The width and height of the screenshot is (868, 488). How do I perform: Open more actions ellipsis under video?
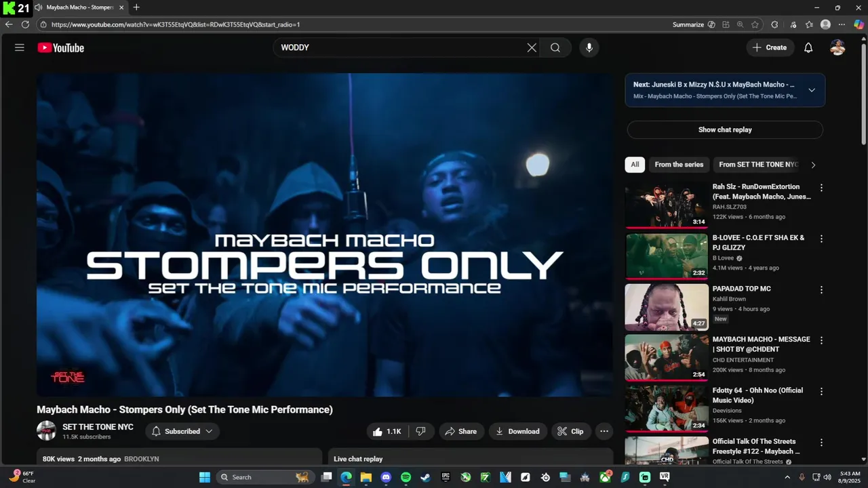pyautogui.click(x=604, y=431)
